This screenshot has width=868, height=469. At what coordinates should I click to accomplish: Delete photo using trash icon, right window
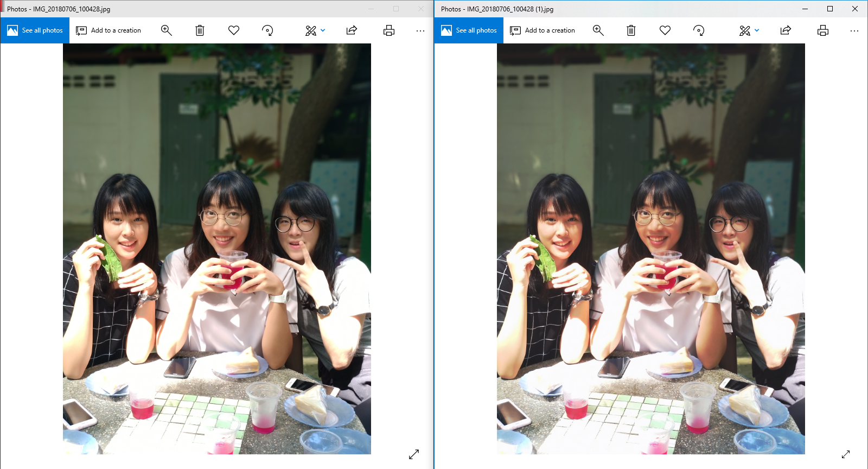(x=631, y=30)
